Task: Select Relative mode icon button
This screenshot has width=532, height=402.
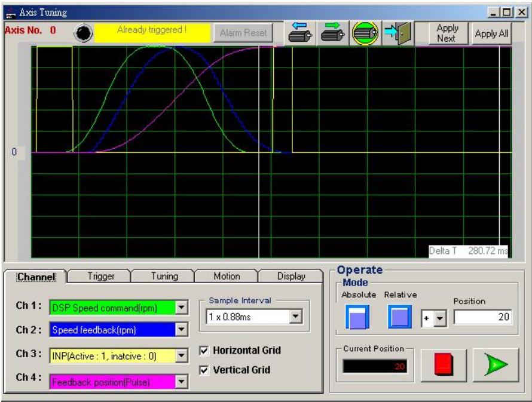Action: 400,317
